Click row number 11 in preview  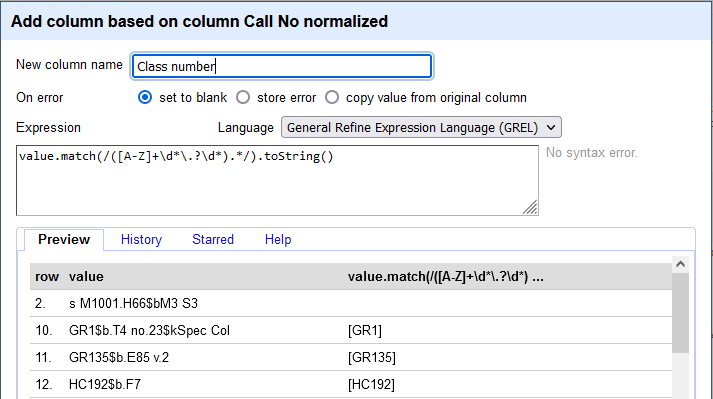click(43, 358)
